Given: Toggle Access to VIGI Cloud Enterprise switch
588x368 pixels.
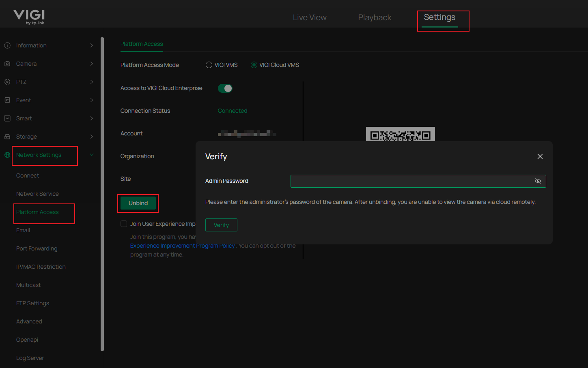Looking at the screenshot, I should (x=225, y=88).
